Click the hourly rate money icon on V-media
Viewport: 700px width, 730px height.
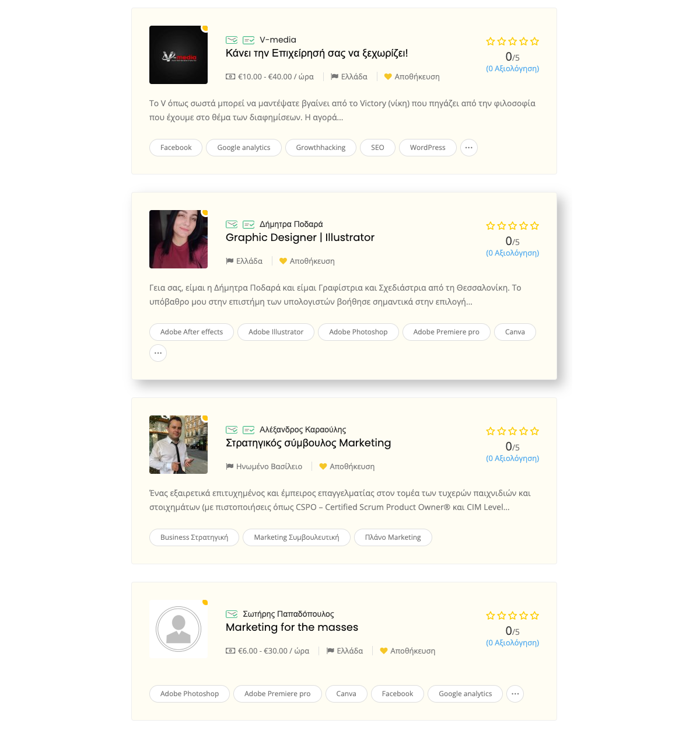(x=230, y=76)
